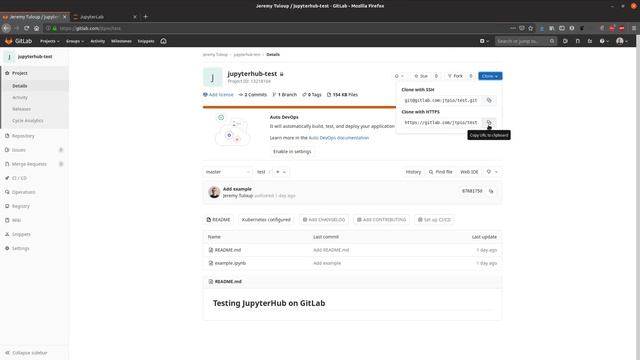Open a new Firefox tab
Image resolution: width=640 pixels, height=360 pixels.
coord(145,17)
